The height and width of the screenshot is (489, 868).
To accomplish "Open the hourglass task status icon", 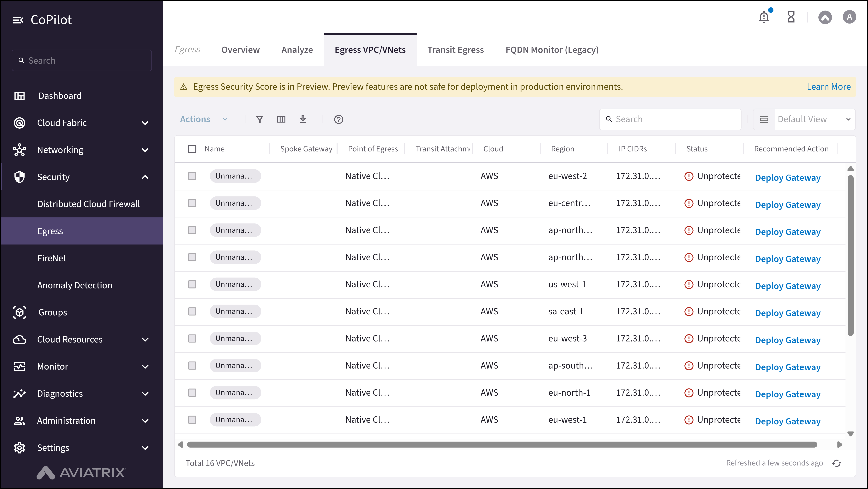I will (791, 17).
